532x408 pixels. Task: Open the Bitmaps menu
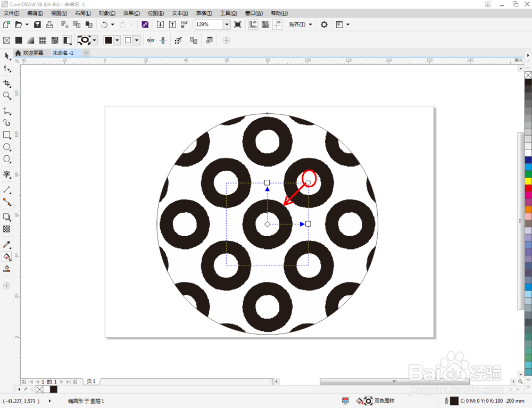click(156, 13)
